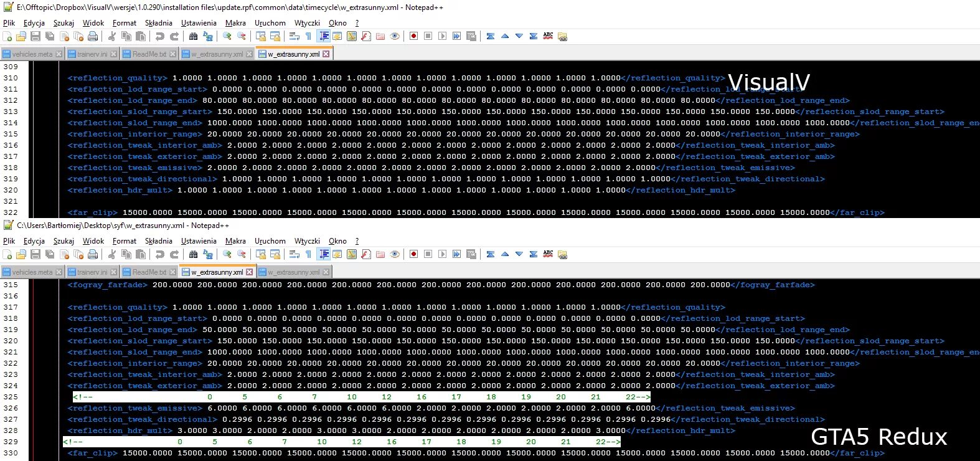Screen dimensions: 980x461
Task: Switch to vehicles.meta tab in top window
Action: click(32, 54)
